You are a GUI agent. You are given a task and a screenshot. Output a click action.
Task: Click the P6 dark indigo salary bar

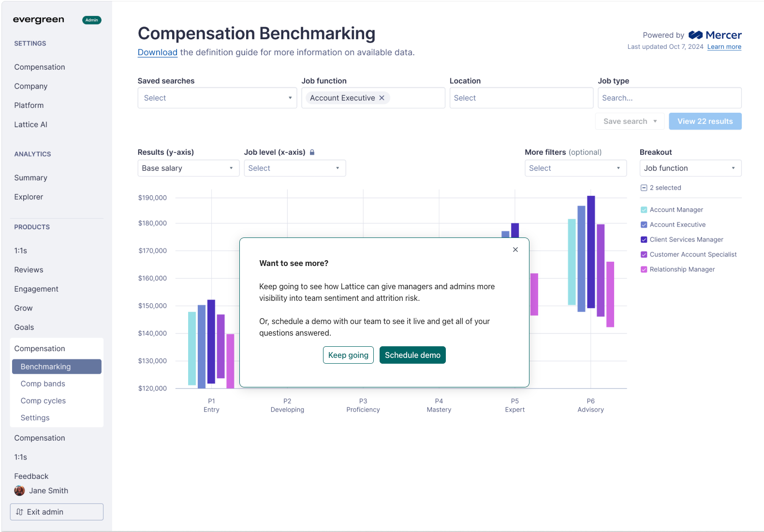click(x=591, y=252)
